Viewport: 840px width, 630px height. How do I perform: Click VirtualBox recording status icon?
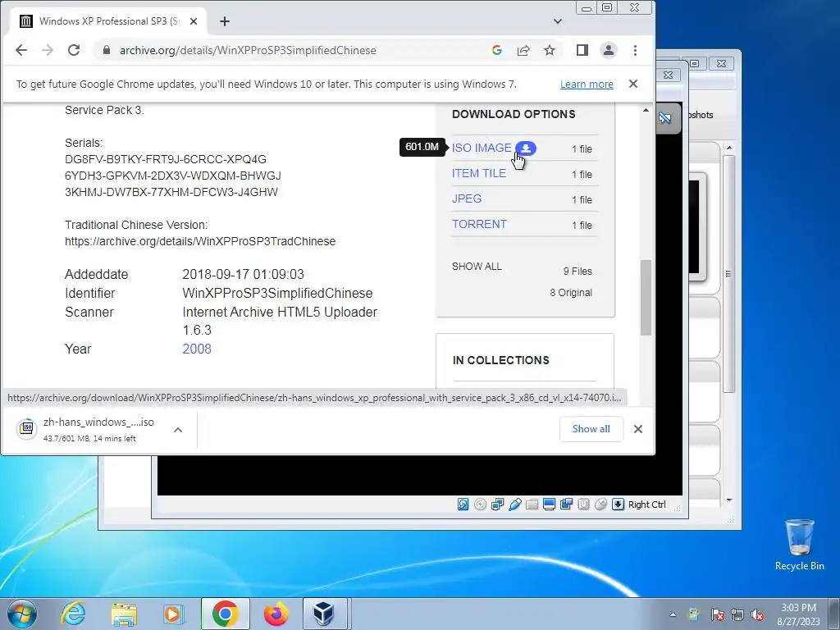[x=566, y=504]
